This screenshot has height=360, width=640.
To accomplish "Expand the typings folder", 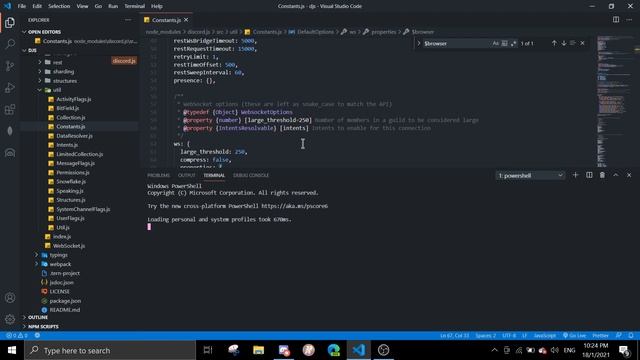I will pyautogui.click(x=58, y=255).
